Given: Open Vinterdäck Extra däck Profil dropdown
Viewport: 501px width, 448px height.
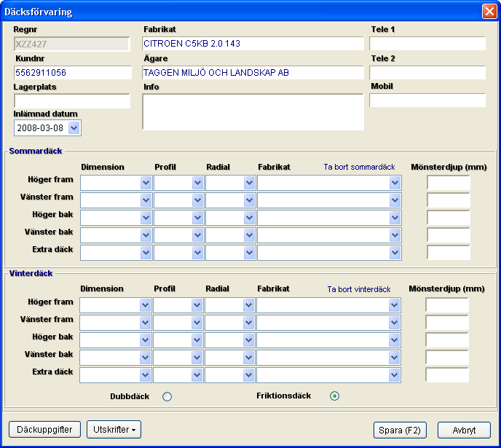Looking at the screenshot, I should coord(197,375).
